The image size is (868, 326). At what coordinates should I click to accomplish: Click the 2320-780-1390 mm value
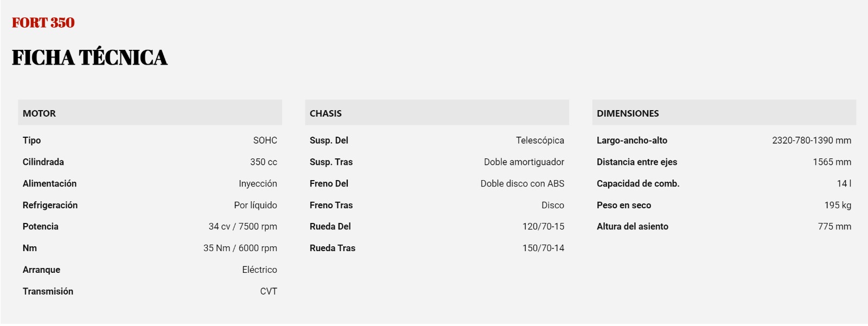click(812, 140)
